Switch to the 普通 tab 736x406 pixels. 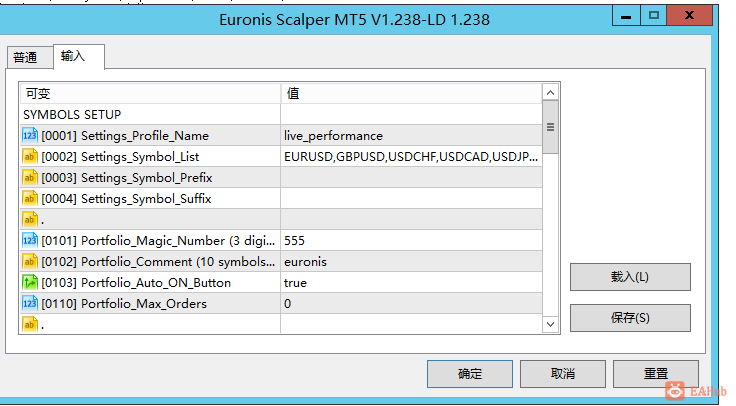click(30, 58)
